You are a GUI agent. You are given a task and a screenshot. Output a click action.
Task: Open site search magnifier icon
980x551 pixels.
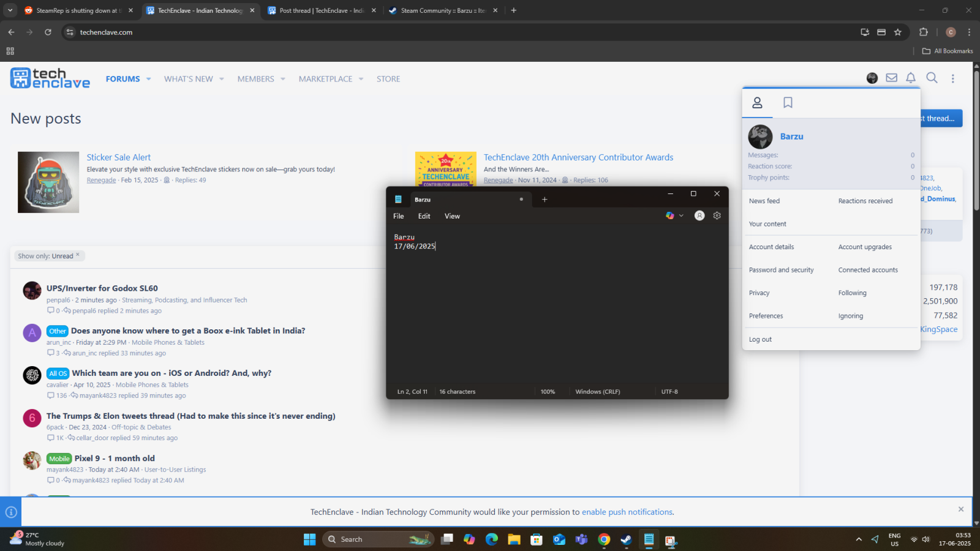point(932,78)
